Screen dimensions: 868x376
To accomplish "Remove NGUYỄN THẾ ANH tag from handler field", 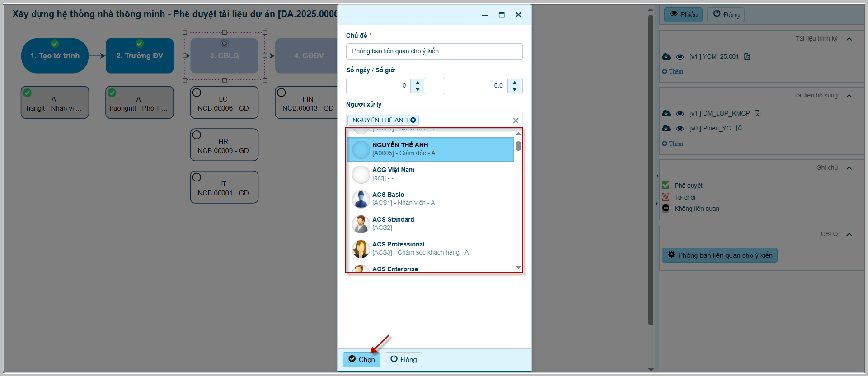I will coord(413,120).
